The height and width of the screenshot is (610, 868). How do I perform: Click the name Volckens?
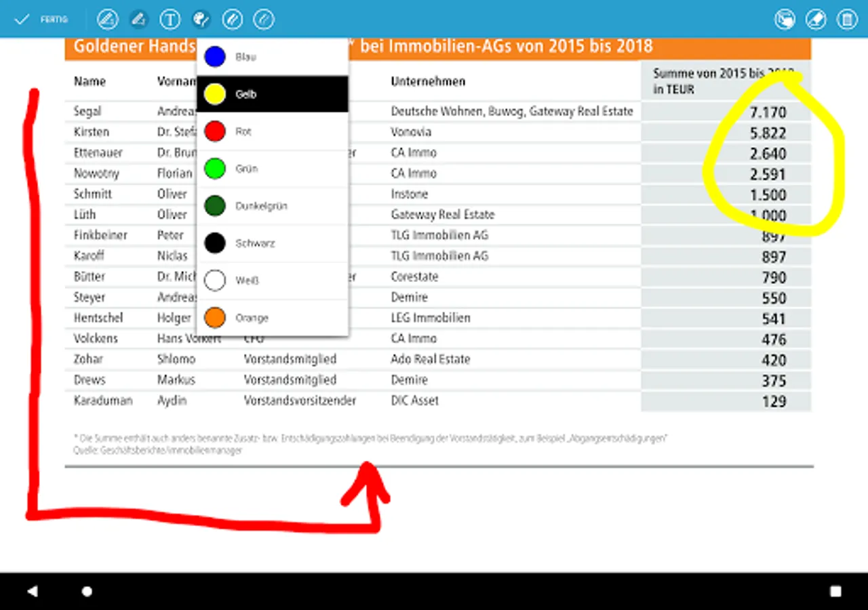pos(96,338)
